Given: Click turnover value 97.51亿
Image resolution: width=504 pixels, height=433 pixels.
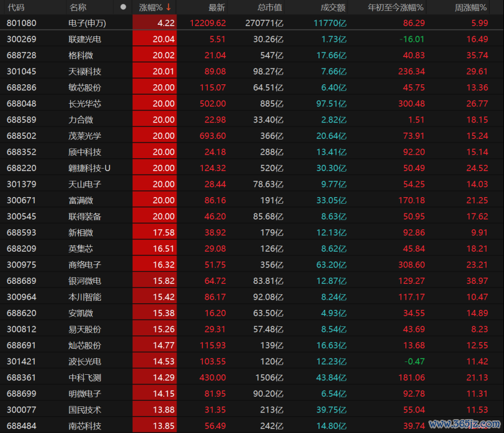Looking at the screenshot, I should click(x=331, y=104).
